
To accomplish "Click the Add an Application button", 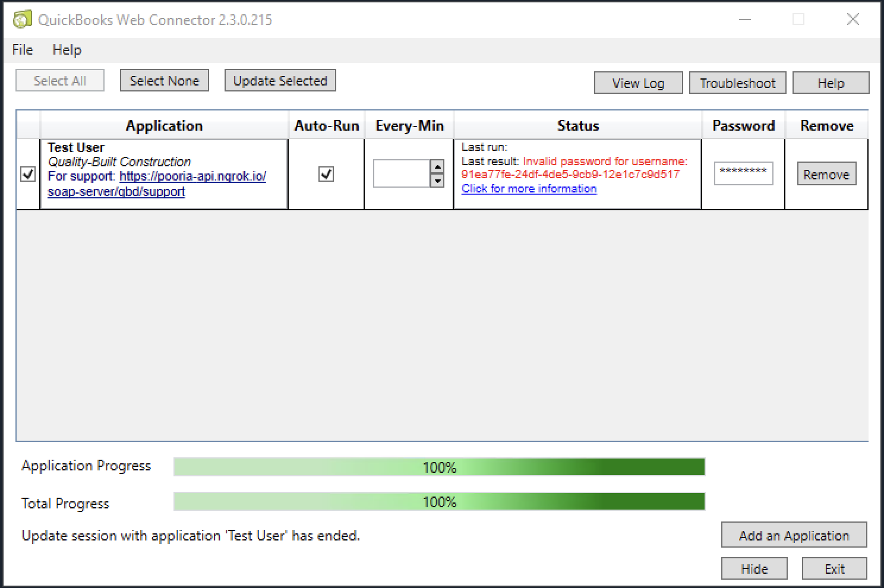I will (x=794, y=535).
